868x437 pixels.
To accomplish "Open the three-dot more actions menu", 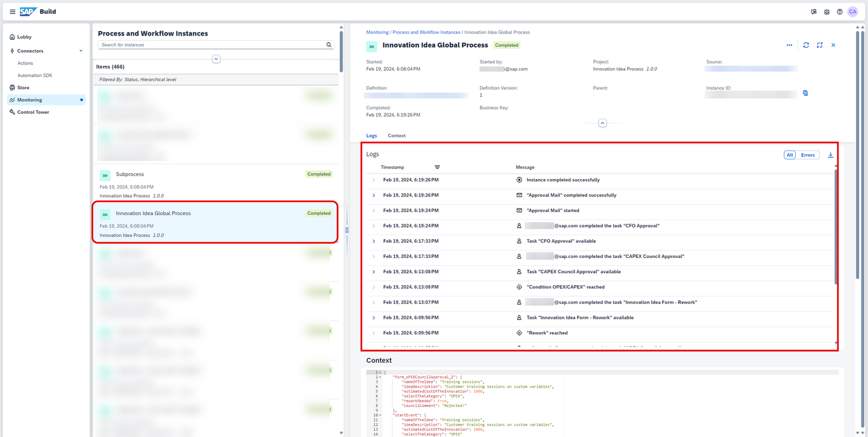I will tap(790, 45).
